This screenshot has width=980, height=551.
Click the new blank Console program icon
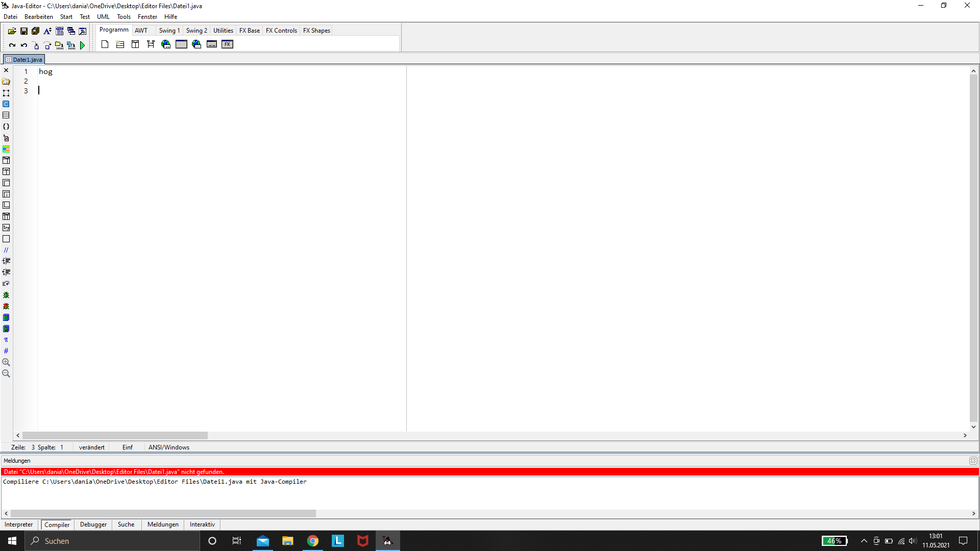tap(105, 44)
